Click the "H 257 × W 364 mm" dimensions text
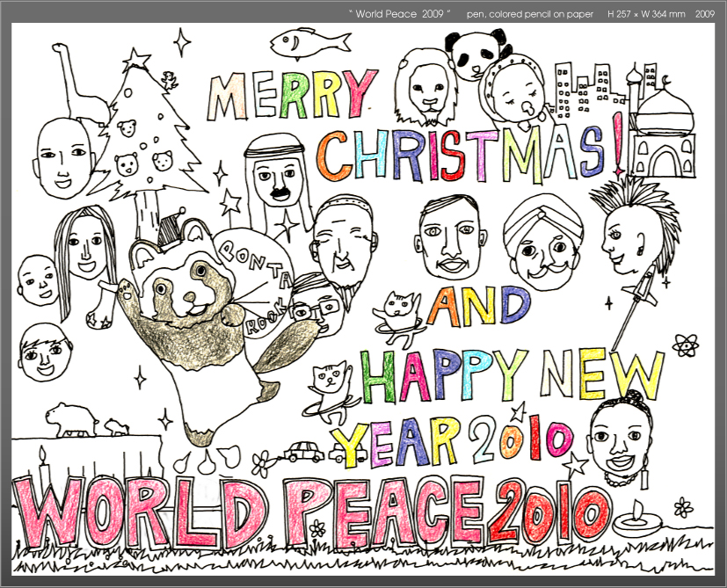727x588 pixels. click(x=646, y=14)
